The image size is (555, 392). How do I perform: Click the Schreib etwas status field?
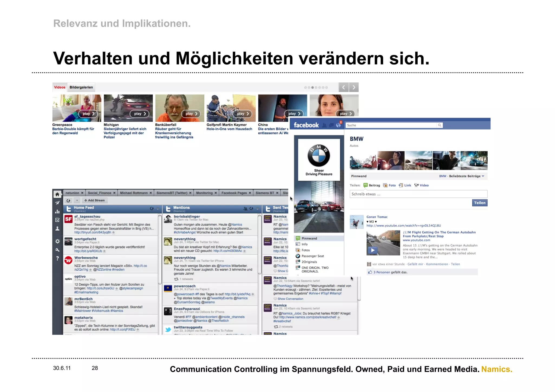pyautogui.click(x=418, y=194)
